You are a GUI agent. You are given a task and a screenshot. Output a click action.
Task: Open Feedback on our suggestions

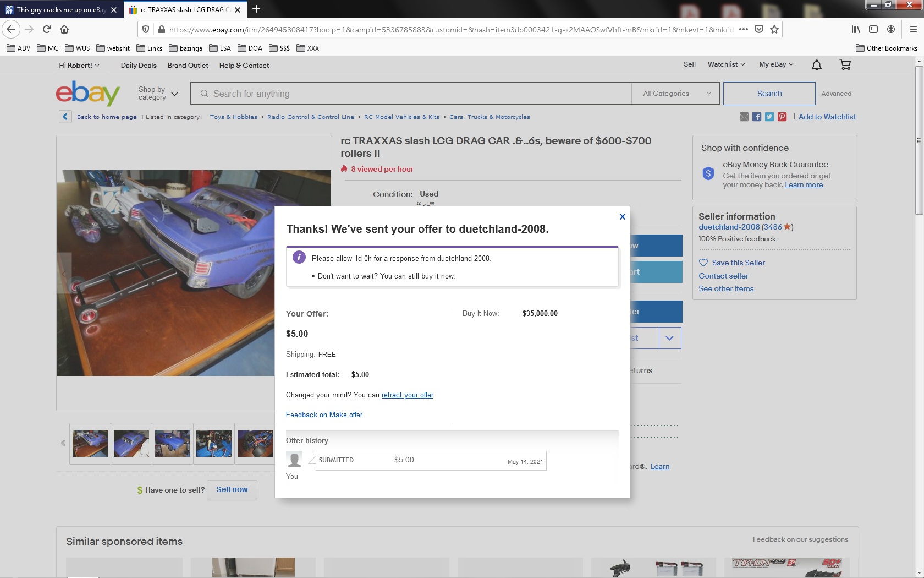pyautogui.click(x=800, y=539)
